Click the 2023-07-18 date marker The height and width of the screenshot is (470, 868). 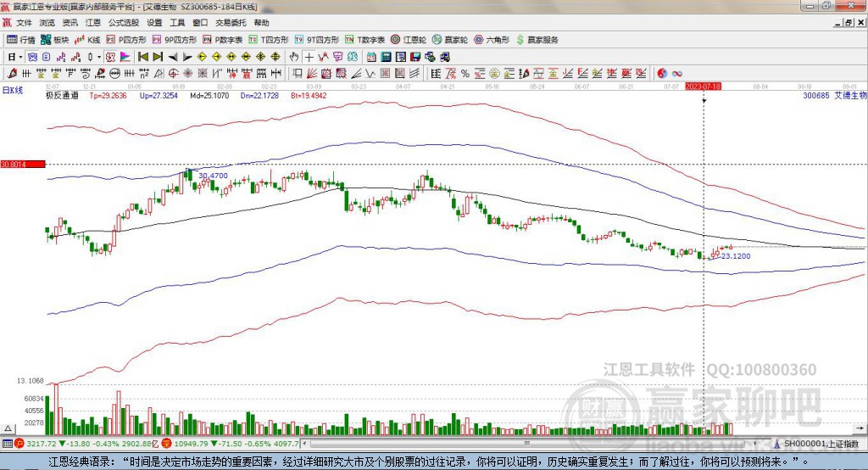point(703,87)
